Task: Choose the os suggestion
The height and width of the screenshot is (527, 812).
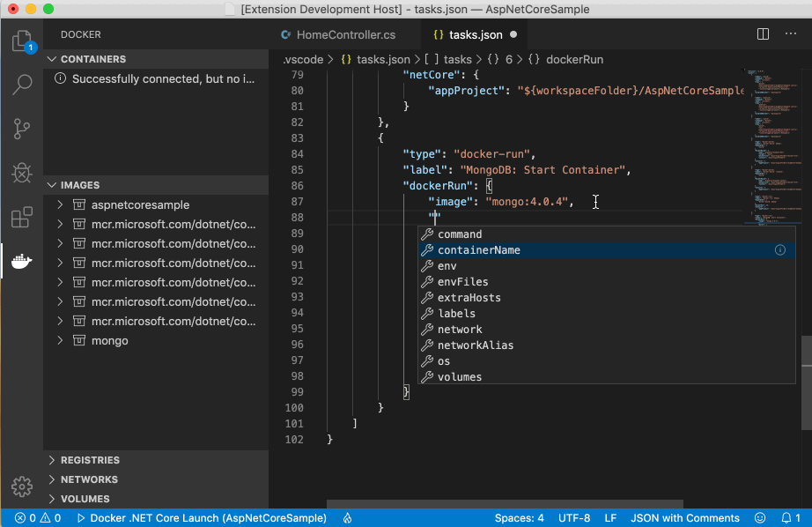Action: click(x=607, y=361)
